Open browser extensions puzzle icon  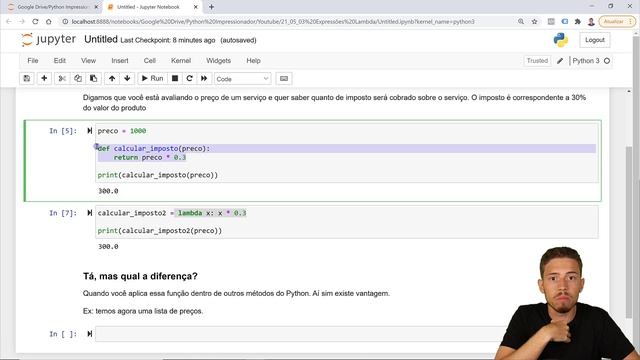578,21
